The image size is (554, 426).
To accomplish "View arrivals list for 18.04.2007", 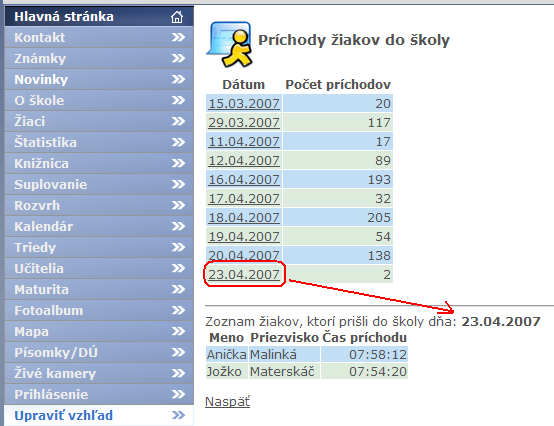I will [x=244, y=218].
